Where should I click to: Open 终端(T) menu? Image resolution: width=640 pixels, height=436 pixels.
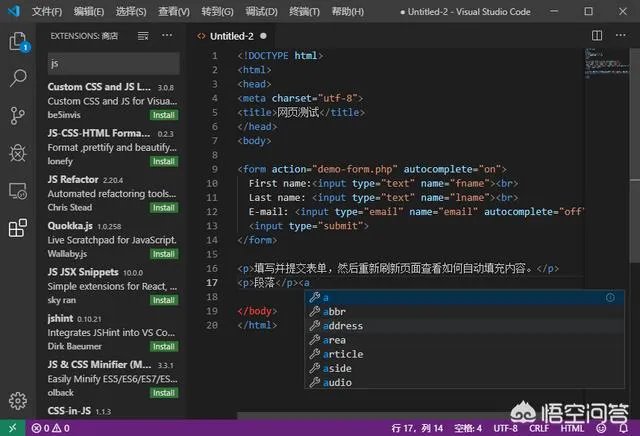point(304,11)
